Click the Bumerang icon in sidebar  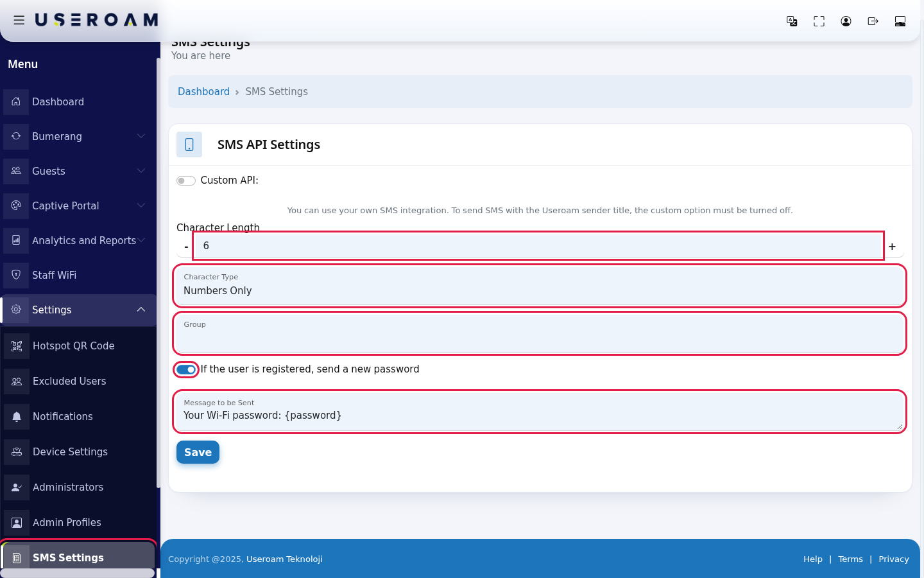pyautogui.click(x=16, y=136)
